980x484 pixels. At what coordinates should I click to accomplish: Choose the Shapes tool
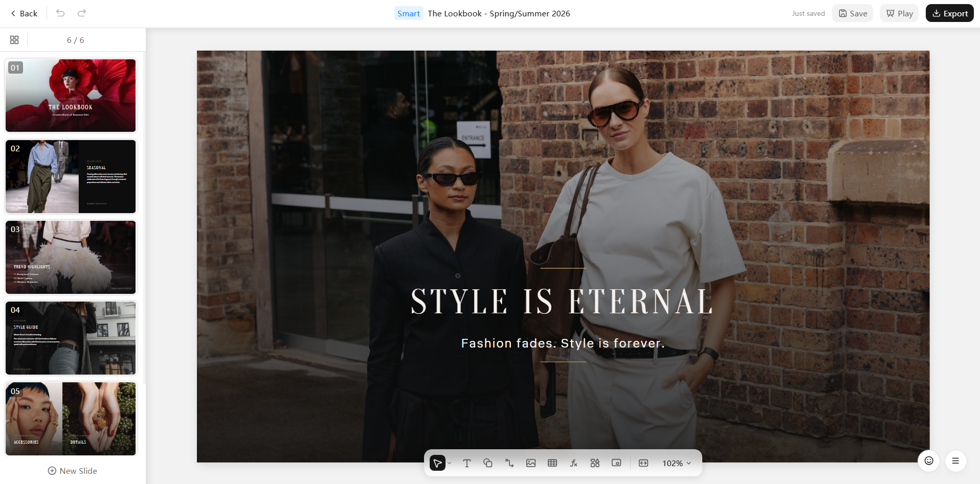(488, 463)
